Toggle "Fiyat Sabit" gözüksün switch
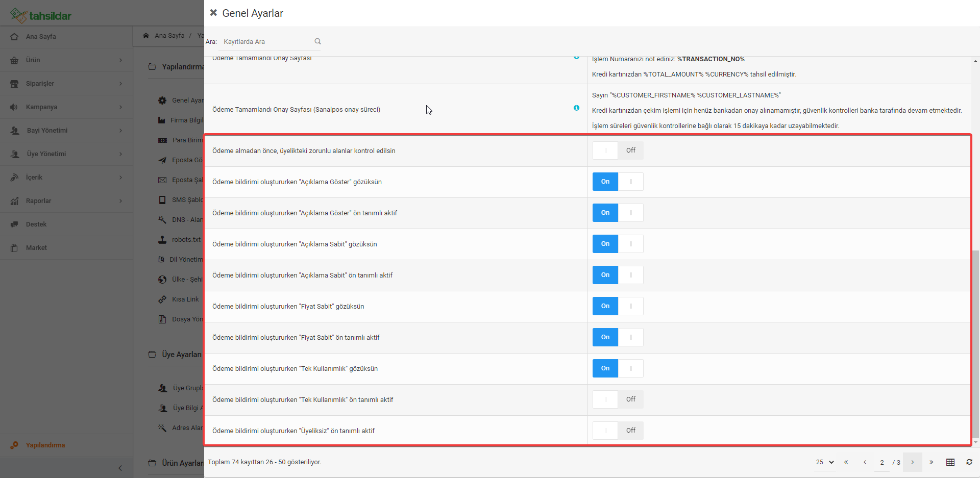Screen dimensions: 980x478 (x=618, y=306)
